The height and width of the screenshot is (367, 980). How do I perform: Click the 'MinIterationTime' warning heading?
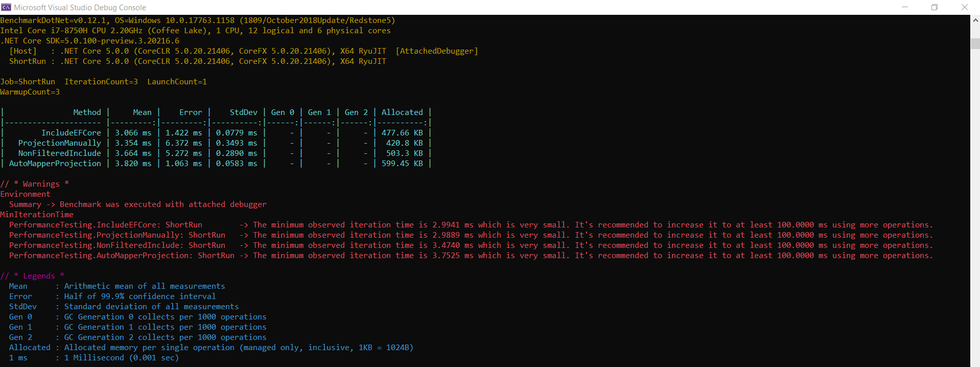37,215
